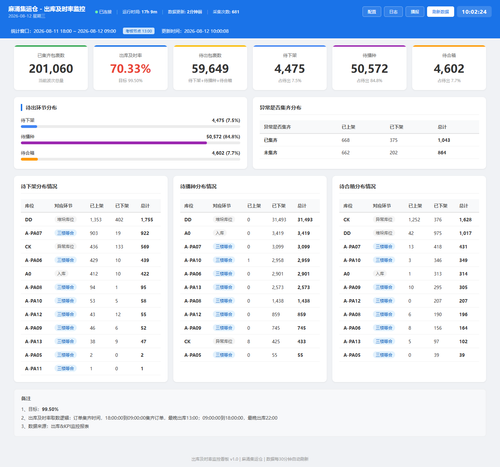Image resolution: width=500 pixels, height=467 pixels.
Task: Click the 59,649 pending packages card
Action: [210, 68]
